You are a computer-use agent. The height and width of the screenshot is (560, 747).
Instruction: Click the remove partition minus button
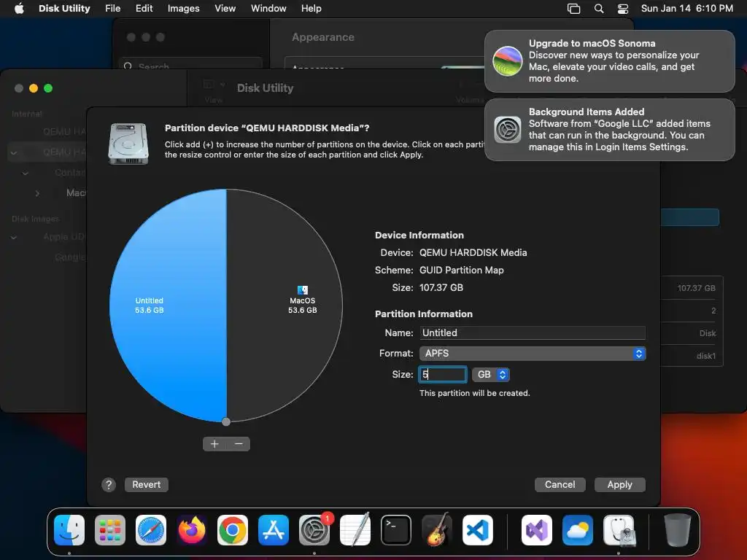(x=239, y=444)
